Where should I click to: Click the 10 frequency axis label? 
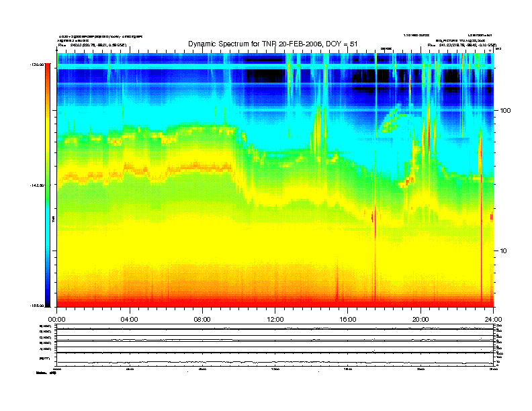(504, 251)
